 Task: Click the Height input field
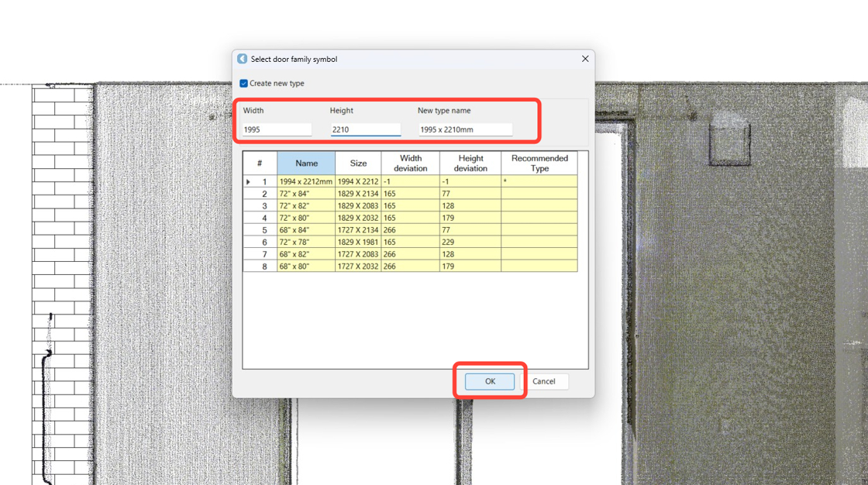tap(365, 129)
